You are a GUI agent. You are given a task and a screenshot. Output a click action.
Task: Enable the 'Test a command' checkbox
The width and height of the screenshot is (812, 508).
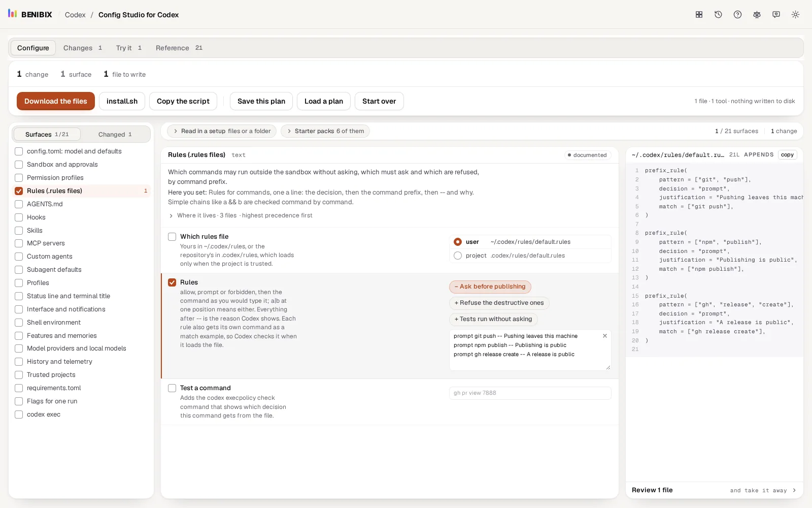point(172,388)
